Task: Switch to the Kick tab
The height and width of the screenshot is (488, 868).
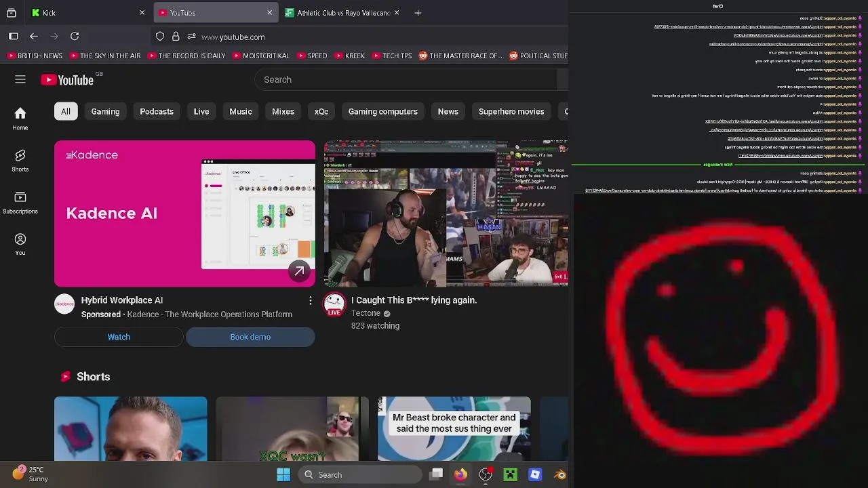Action: [87, 13]
